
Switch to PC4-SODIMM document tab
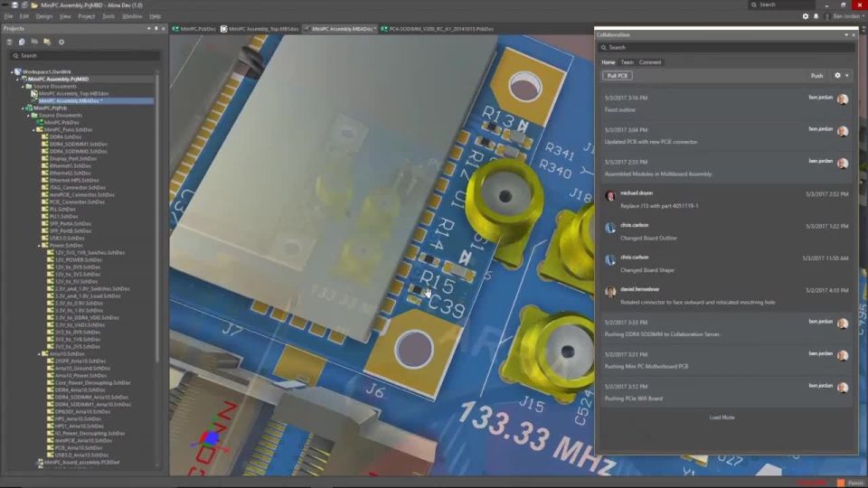(x=438, y=29)
